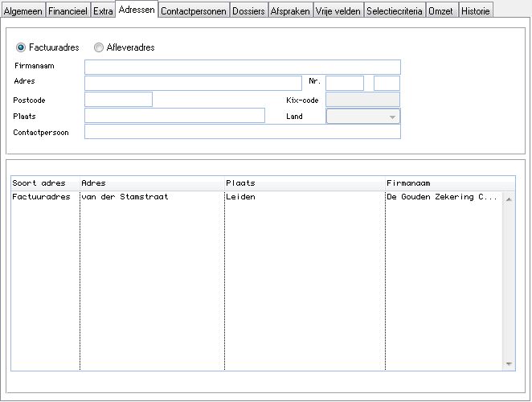Screen dimensions: 532x402
Task: Open the Financieel tab
Action: (x=68, y=11)
